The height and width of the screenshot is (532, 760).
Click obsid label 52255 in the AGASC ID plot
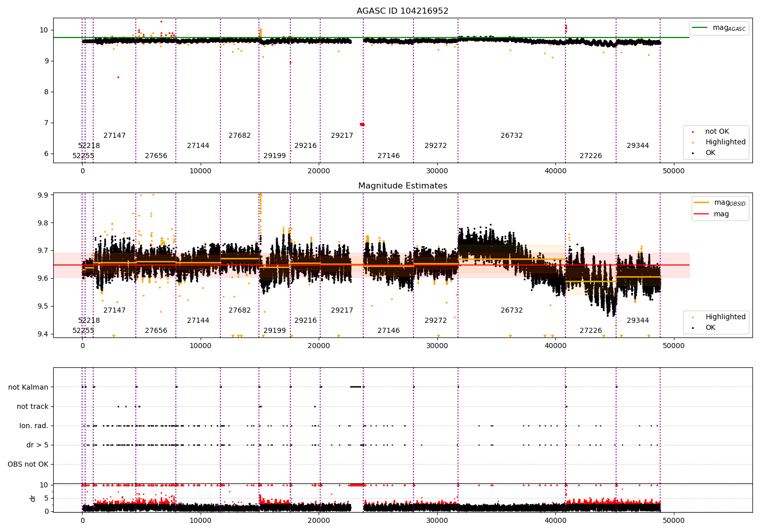[83, 156]
